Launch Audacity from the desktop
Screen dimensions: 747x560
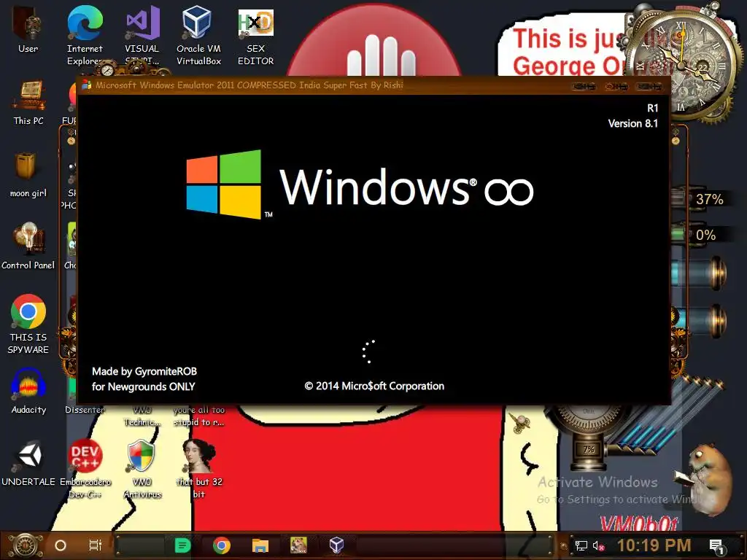(28, 391)
